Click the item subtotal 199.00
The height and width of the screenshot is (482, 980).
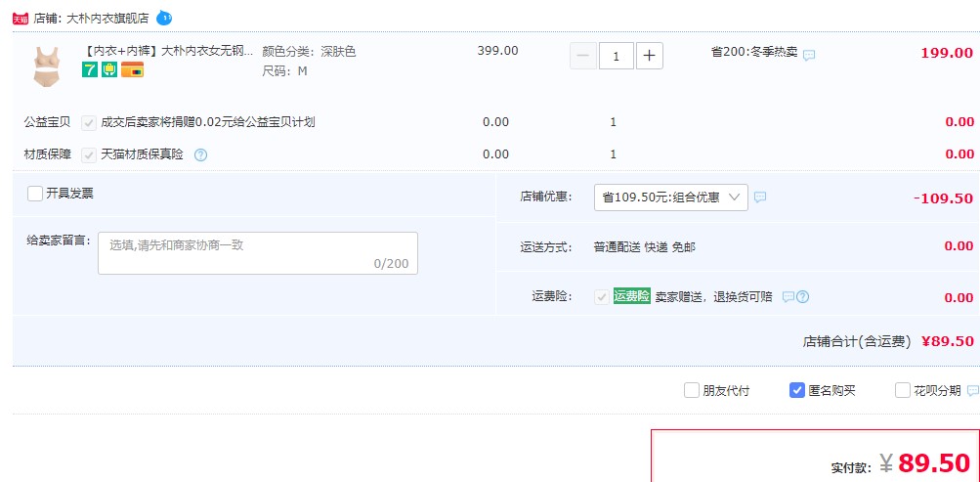coord(946,53)
